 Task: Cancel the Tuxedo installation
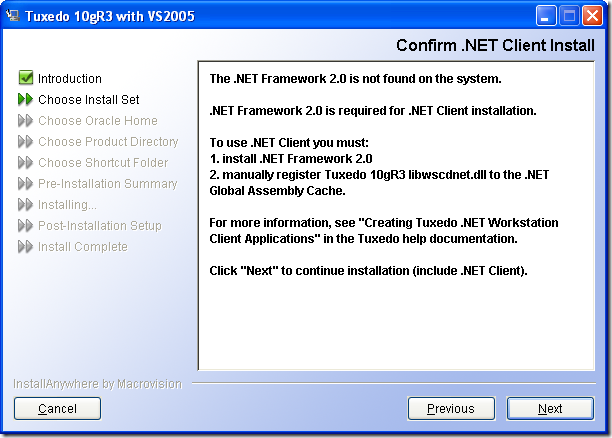(57, 408)
